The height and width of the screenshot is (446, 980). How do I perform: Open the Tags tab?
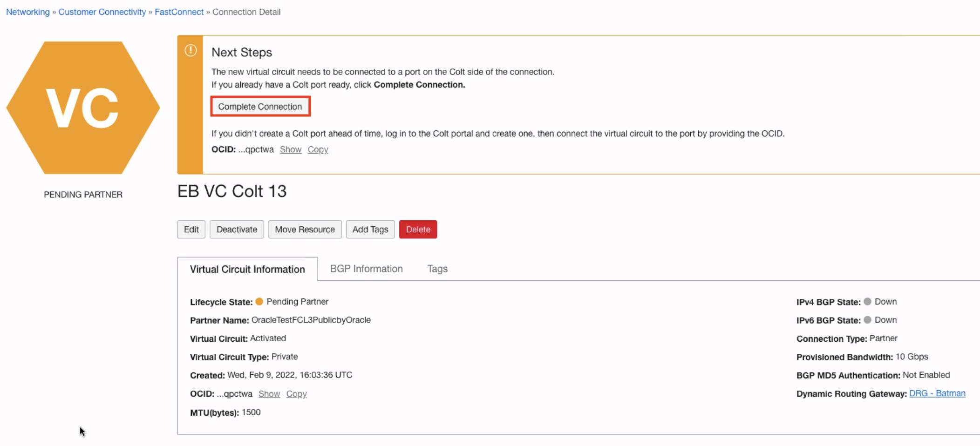click(x=436, y=269)
